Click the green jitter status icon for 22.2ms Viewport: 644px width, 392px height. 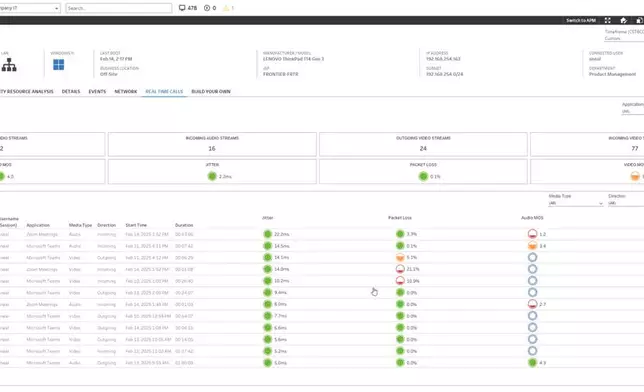pos(267,234)
